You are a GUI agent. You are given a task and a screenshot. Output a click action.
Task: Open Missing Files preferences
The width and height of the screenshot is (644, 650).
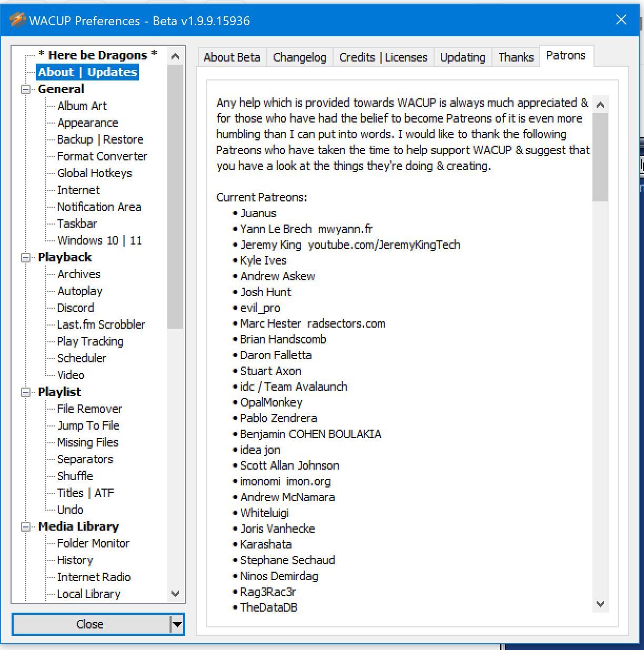87,442
